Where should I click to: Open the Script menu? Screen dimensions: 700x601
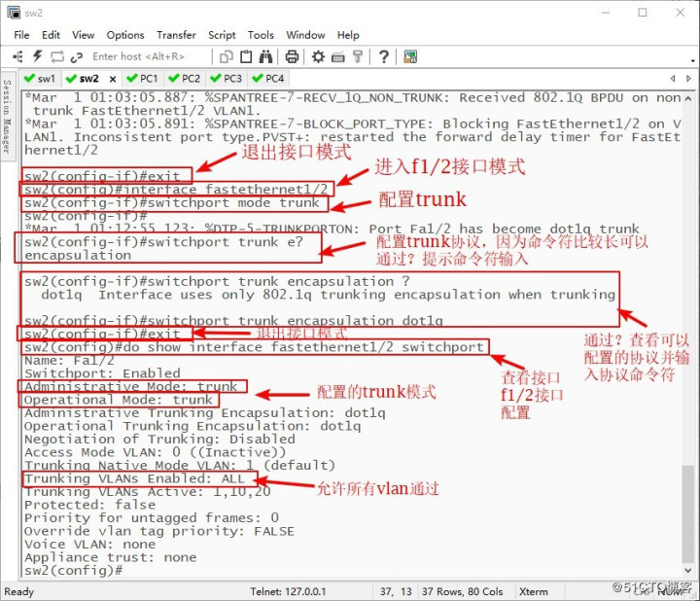click(x=222, y=35)
